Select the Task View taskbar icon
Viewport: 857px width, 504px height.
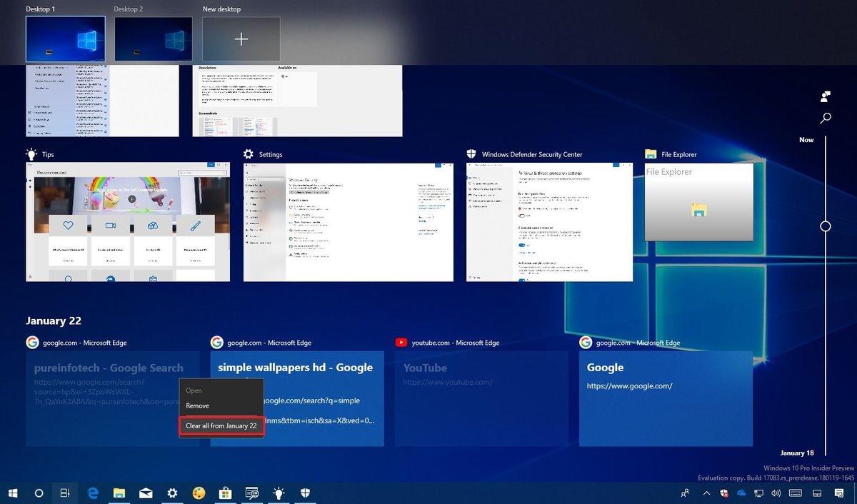(x=65, y=493)
